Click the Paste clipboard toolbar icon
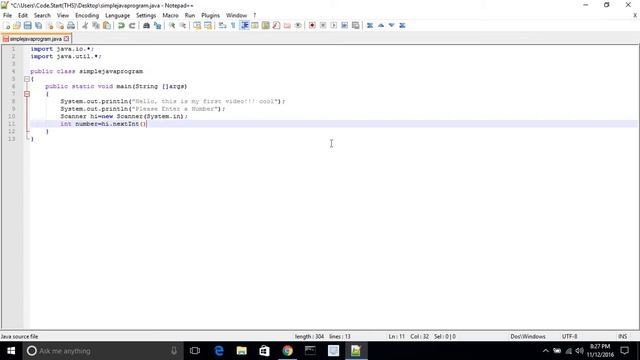640x360 pixels. click(x=107, y=25)
